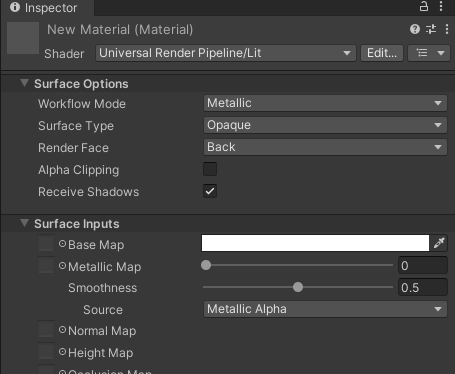Open the Surface Type dropdown
Viewport: 455px width, 374px height.
tap(325, 125)
